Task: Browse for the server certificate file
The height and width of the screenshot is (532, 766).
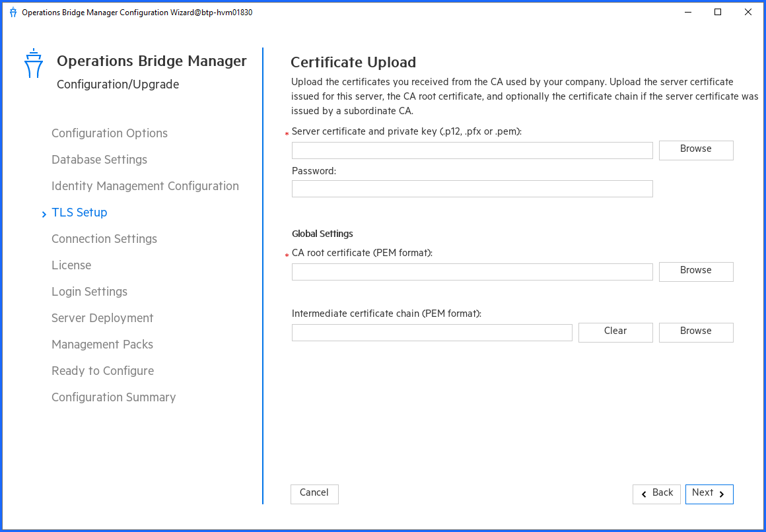Action: 695,150
